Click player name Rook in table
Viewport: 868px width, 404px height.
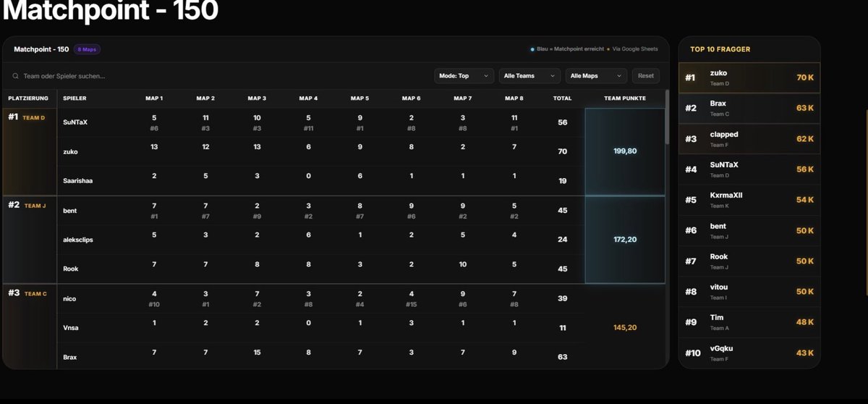[x=71, y=269]
